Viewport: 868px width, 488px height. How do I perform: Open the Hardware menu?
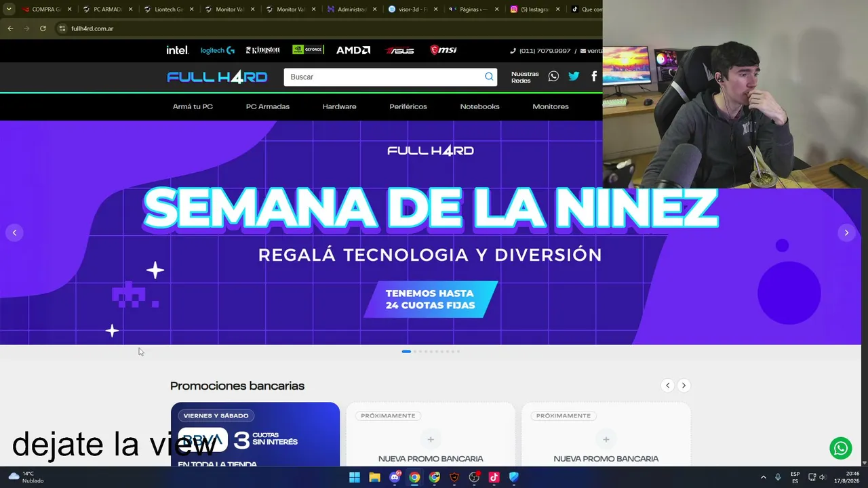pyautogui.click(x=340, y=106)
